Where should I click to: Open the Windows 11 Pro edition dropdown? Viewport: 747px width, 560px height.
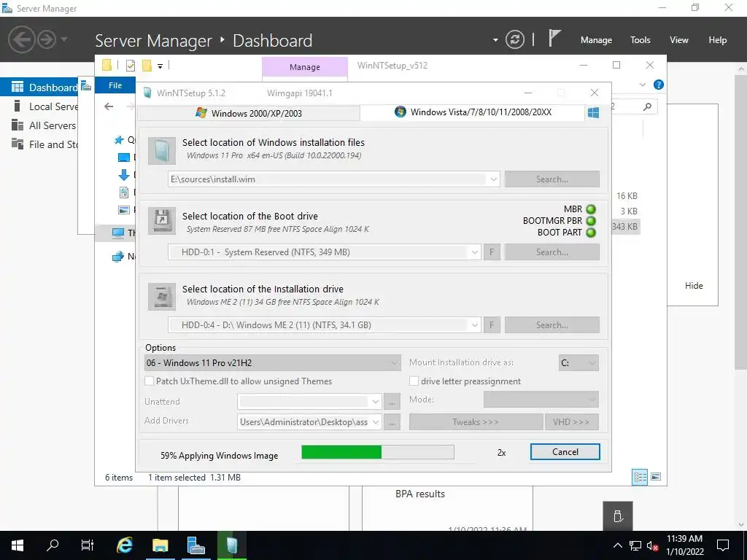pyautogui.click(x=273, y=363)
